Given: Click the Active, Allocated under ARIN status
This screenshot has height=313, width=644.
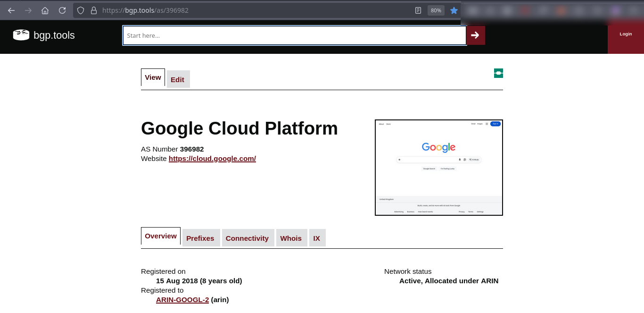Looking at the screenshot, I should click(x=449, y=281).
